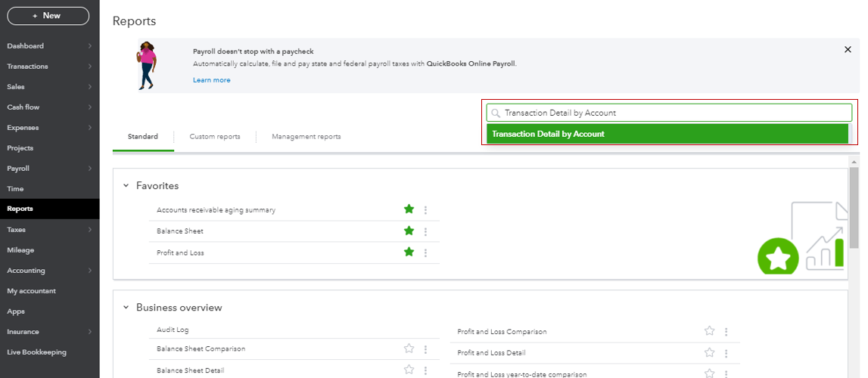Collapse the Business overview section
The height and width of the screenshot is (378, 868).
(126, 308)
